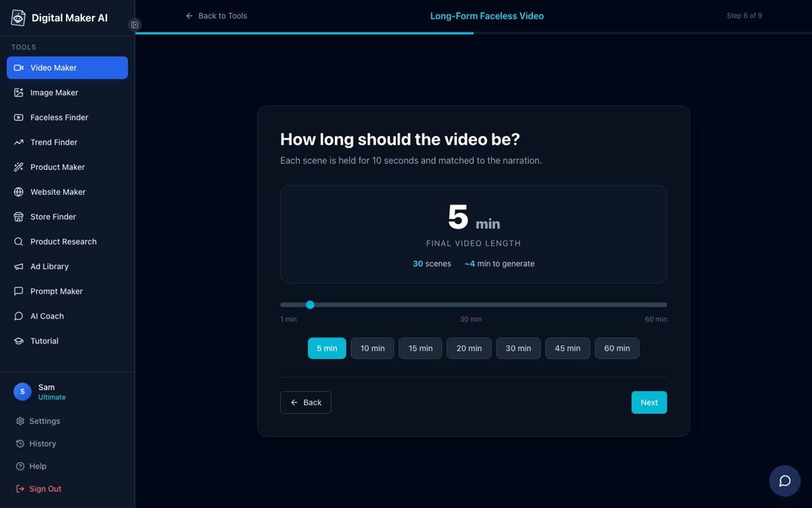
Task: Go Back to Tools
Action: coord(217,16)
